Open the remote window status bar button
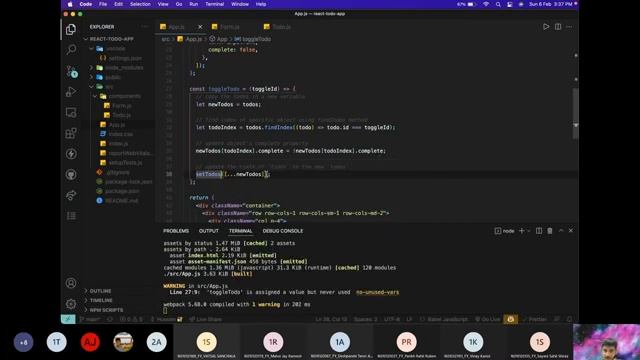 [68, 319]
